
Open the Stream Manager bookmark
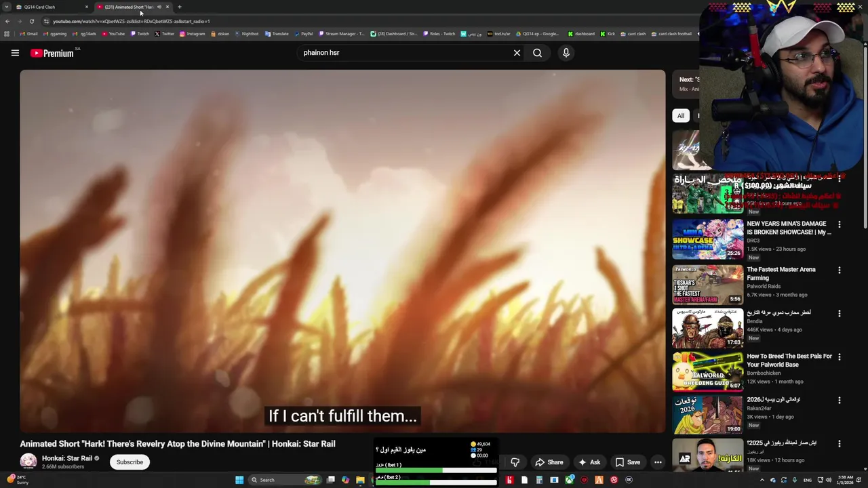(341, 34)
